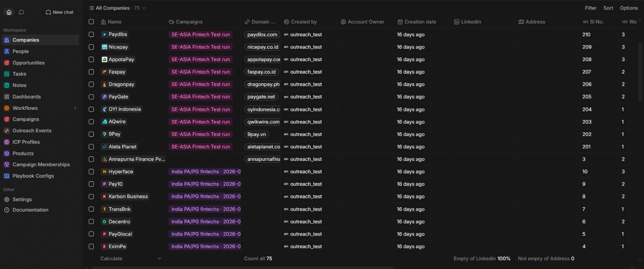This screenshot has height=269, width=644.
Task: Click the Dashboards grid icon
Action: [6, 97]
